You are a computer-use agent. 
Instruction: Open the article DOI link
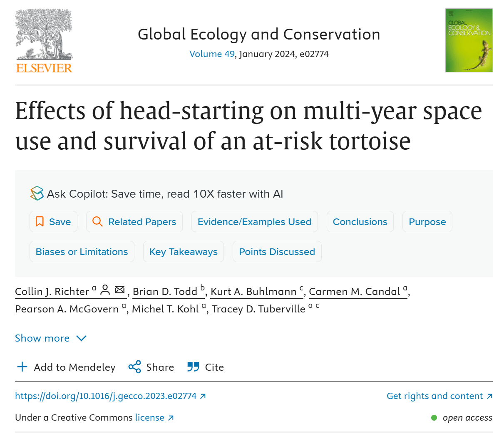[106, 396]
